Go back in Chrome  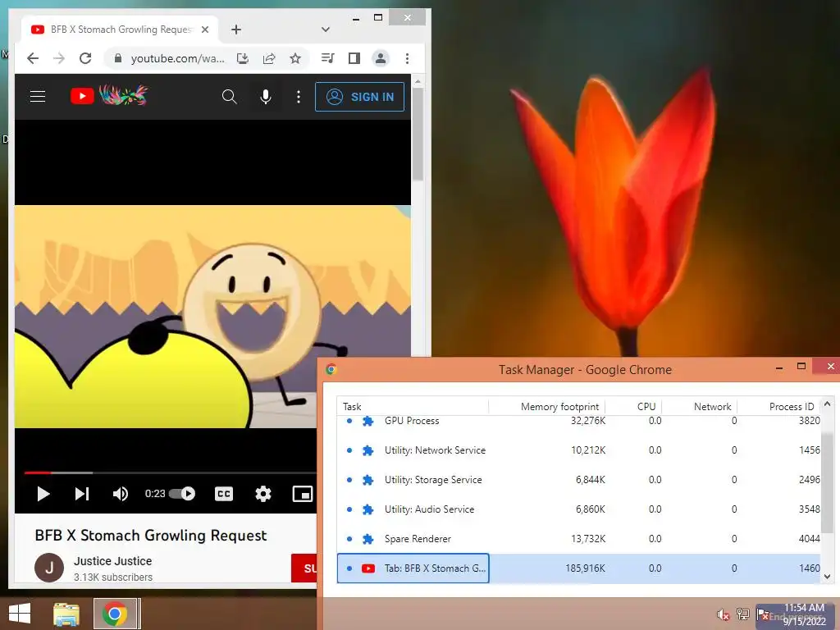tap(33, 58)
